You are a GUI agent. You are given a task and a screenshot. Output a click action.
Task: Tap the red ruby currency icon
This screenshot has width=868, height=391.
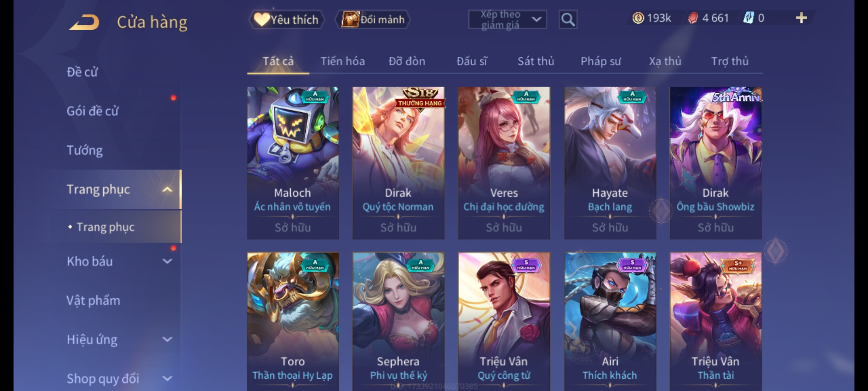point(693,18)
